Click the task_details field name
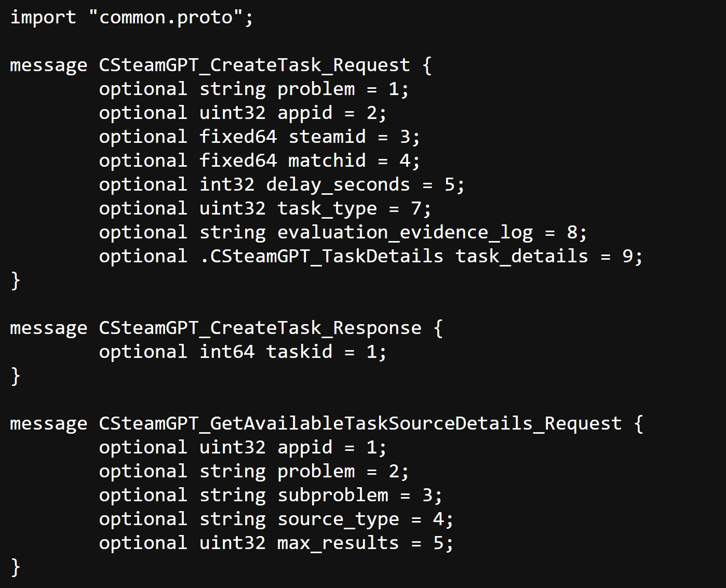Image resolution: width=726 pixels, height=588 pixels. click(x=522, y=257)
